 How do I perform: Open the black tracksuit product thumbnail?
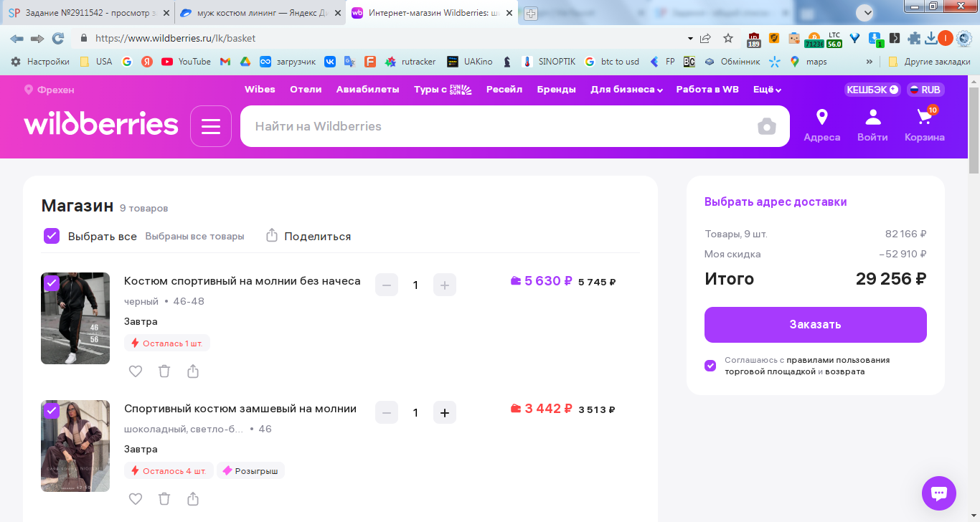pyautogui.click(x=75, y=318)
